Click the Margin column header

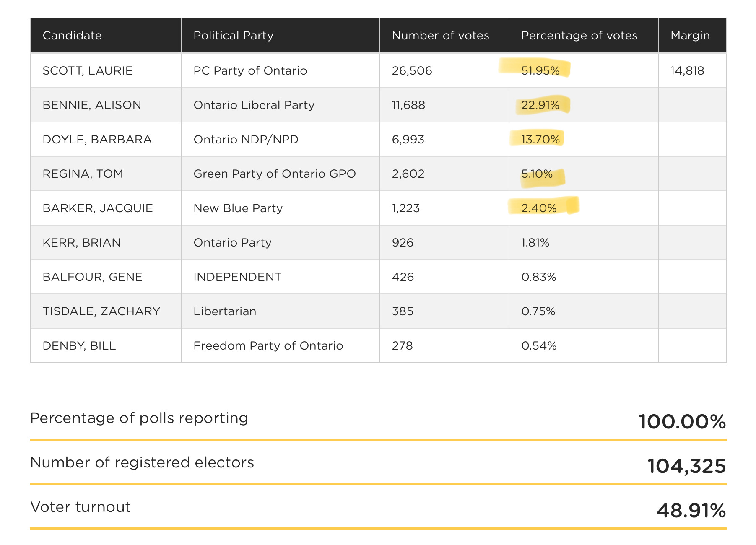pyautogui.click(x=692, y=36)
